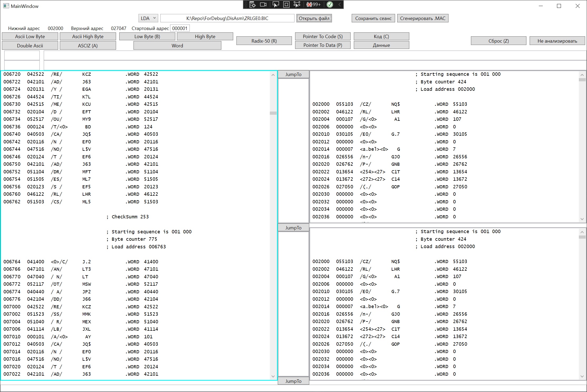Click Сгенерировать .MAC button

tap(422, 18)
